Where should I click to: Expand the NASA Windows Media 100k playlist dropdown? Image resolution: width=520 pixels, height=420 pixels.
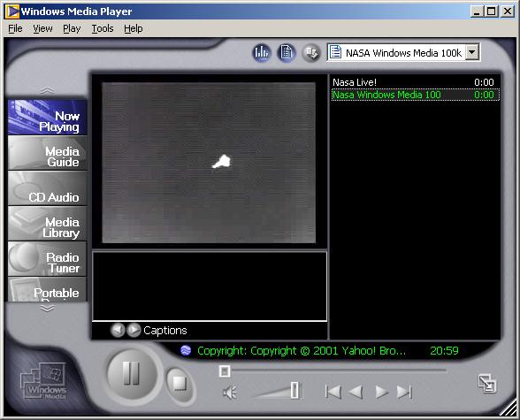click(472, 52)
